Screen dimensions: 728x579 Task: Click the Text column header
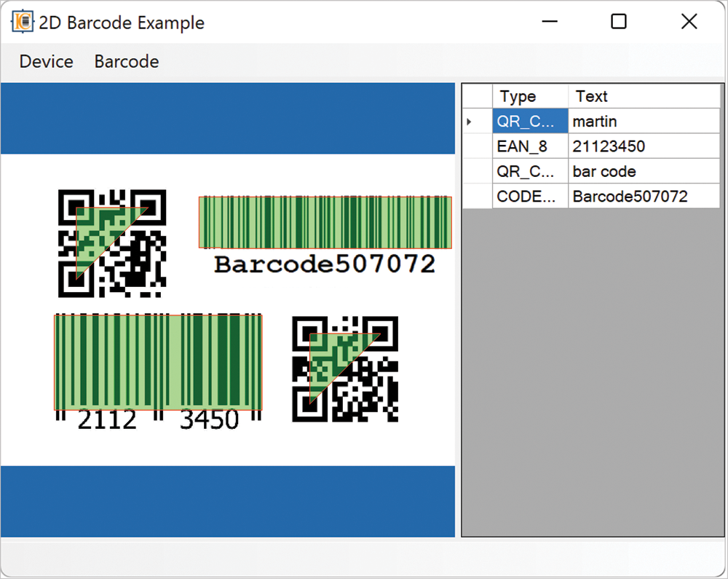(591, 95)
